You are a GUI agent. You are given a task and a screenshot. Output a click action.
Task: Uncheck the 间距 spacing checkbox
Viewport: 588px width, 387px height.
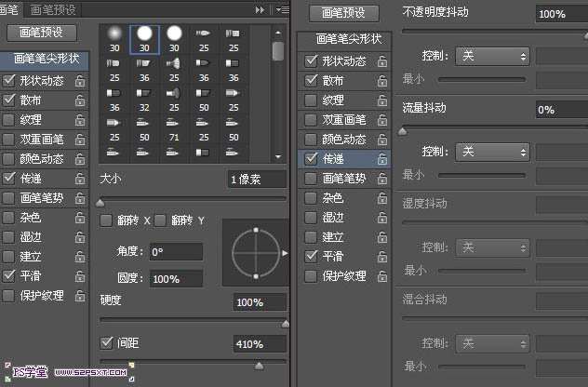[106, 343]
